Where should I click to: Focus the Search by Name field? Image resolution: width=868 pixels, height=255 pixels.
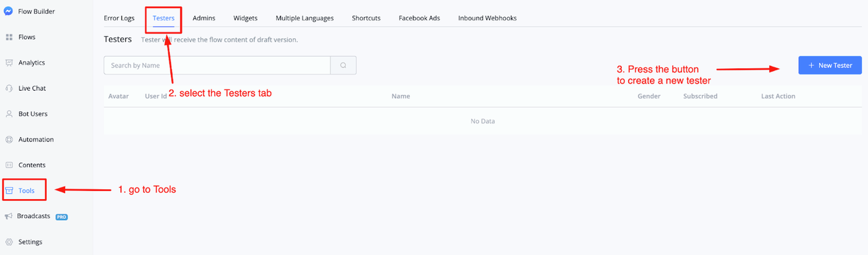click(217, 65)
